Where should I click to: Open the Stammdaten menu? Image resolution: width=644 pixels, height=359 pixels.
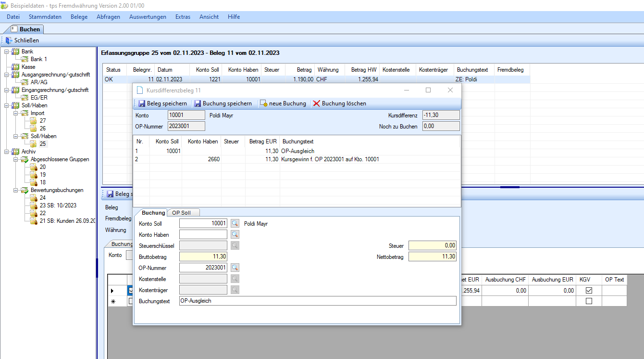45,17
